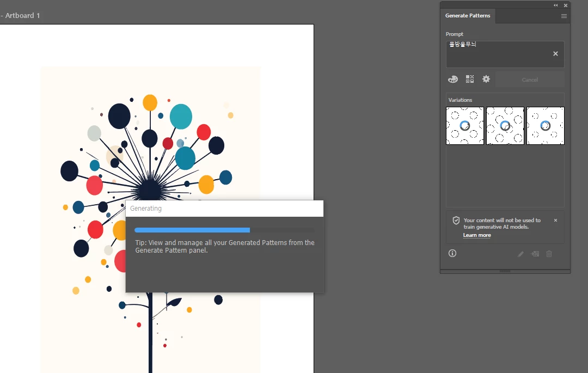The height and width of the screenshot is (373, 588).
Task: Click the shield check icon in notice
Action: (x=456, y=221)
